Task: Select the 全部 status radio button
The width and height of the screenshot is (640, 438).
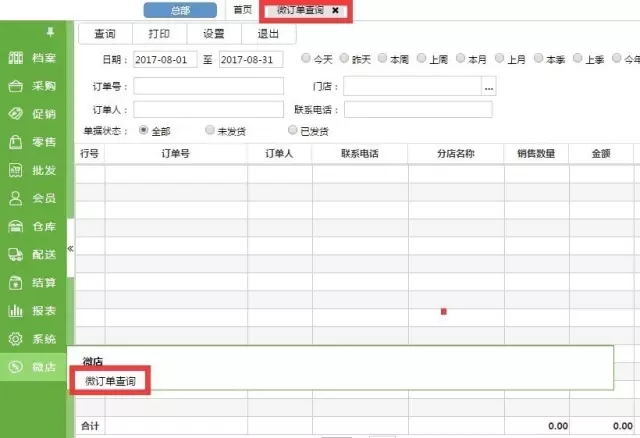Action: (143, 130)
